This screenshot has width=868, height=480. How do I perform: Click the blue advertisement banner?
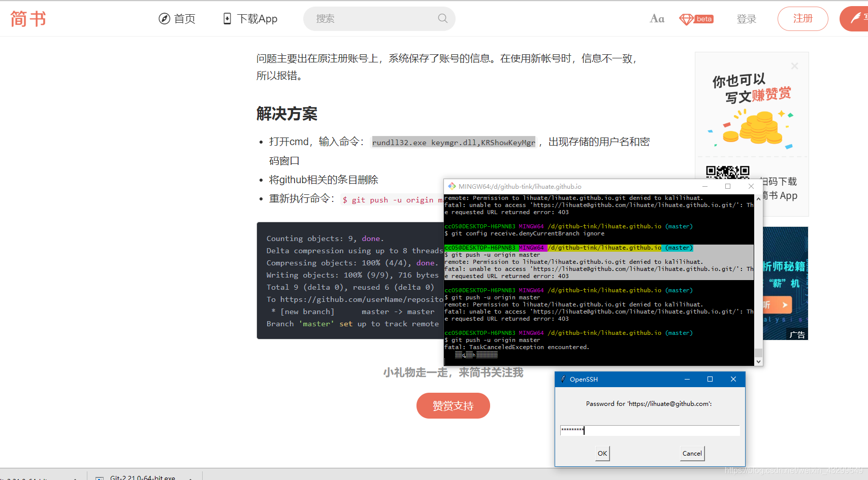[x=785, y=283]
